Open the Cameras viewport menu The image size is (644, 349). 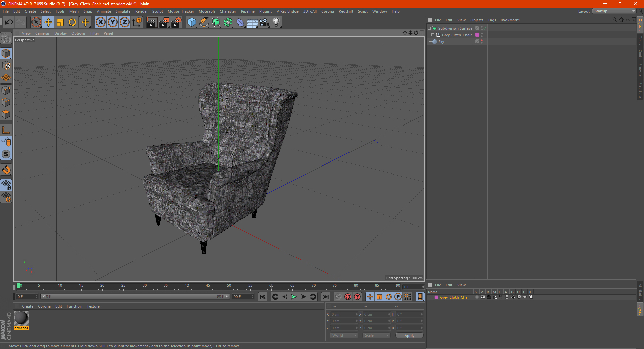(42, 33)
